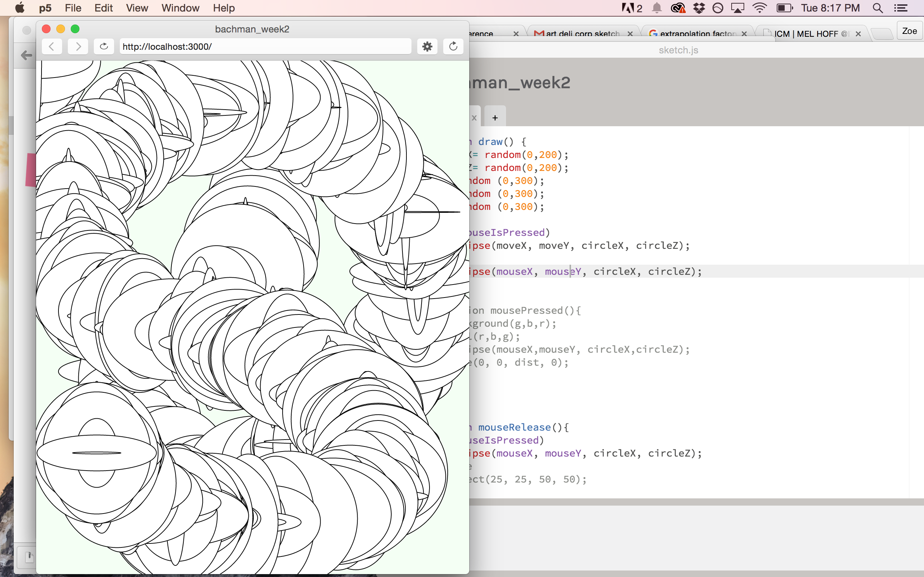Open Dropbox menu bar icon
924x577 pixels.
point(699,8)
